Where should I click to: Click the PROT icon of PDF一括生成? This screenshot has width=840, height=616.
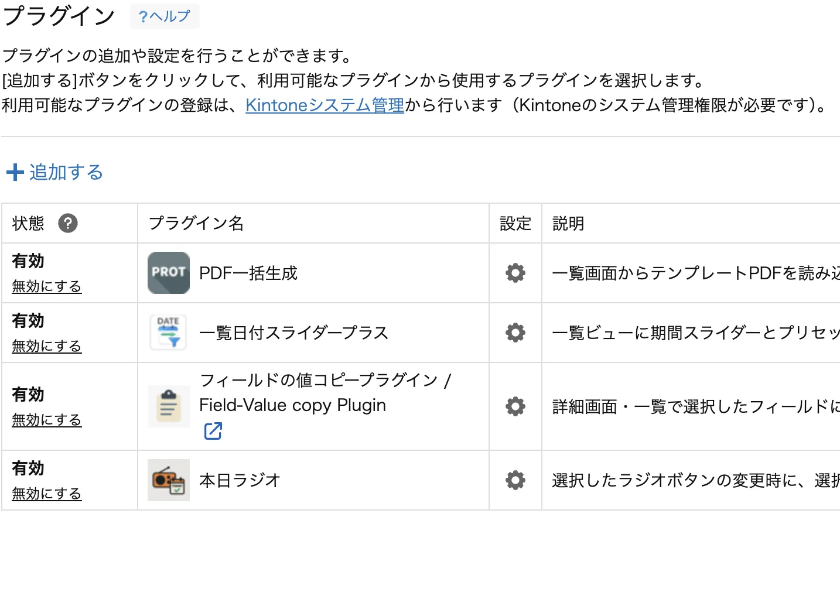(168, 273)
